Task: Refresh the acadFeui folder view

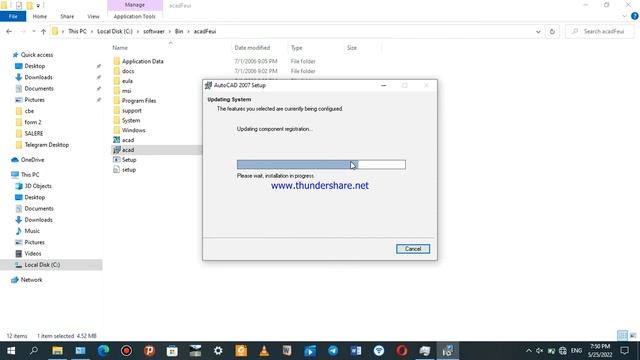Action: pos(552,31)
